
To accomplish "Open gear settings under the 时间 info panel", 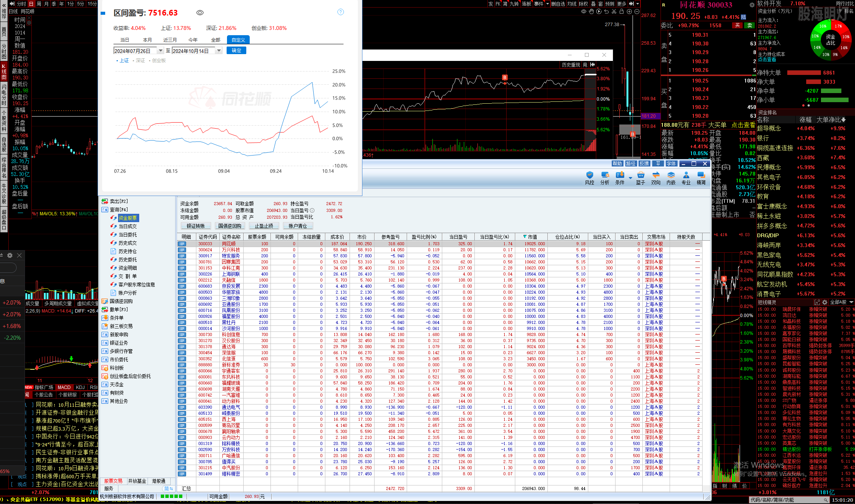I will click(x=29, y=23).
